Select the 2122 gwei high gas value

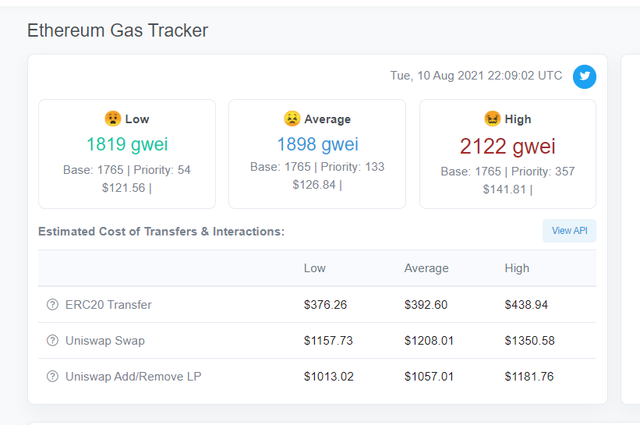[x=507, y=146]
